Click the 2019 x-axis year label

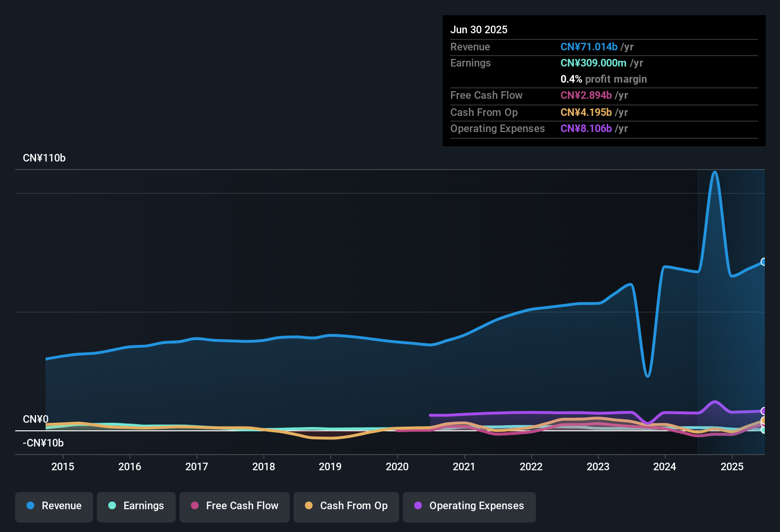[330, 466]
